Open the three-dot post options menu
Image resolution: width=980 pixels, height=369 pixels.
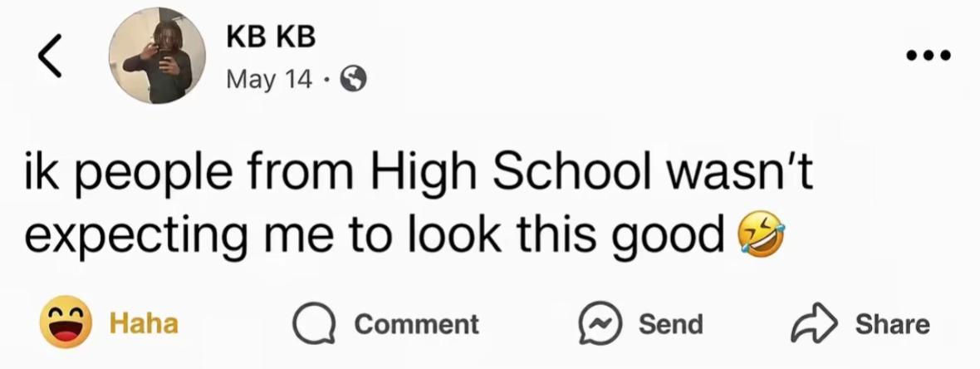(929, 56)
